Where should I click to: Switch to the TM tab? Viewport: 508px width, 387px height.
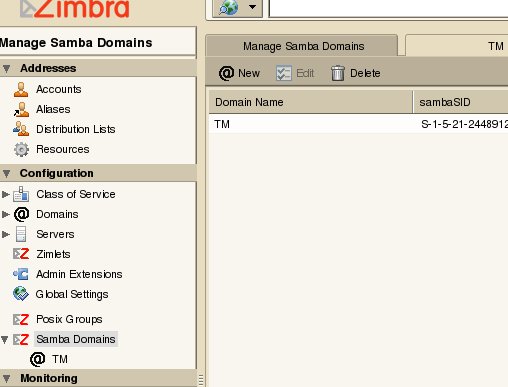click(457, 46)
